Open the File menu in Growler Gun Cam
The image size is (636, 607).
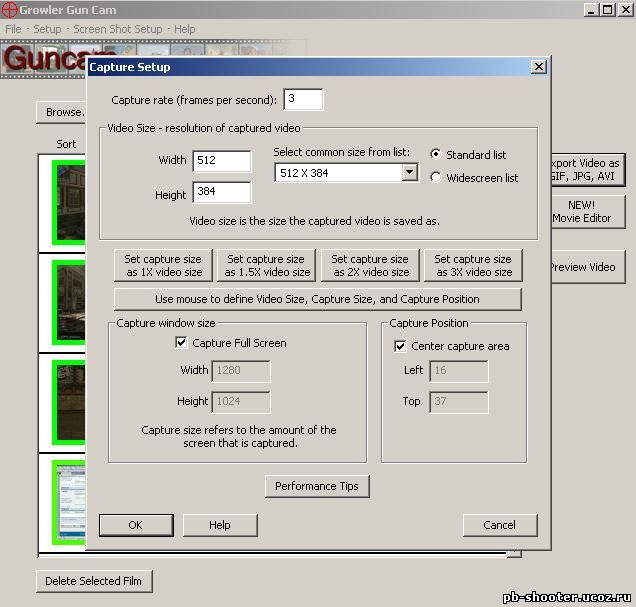[x=13, y=29]
